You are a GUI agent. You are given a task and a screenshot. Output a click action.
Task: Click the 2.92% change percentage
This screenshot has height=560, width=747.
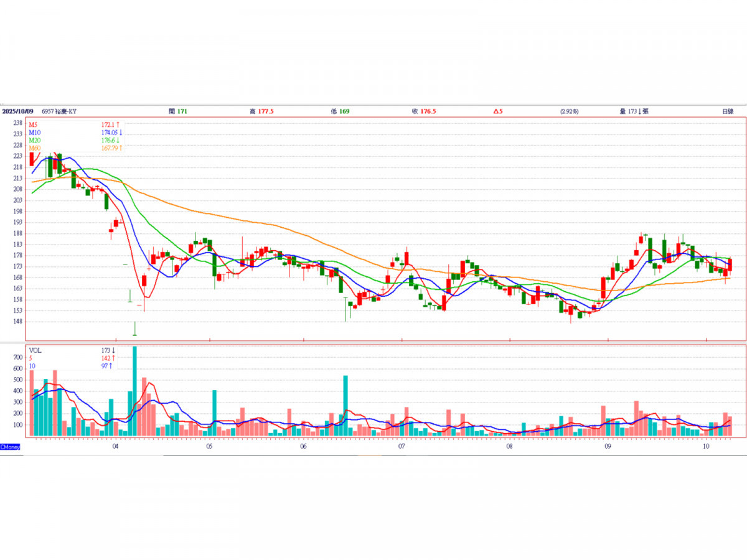(569, 111)
